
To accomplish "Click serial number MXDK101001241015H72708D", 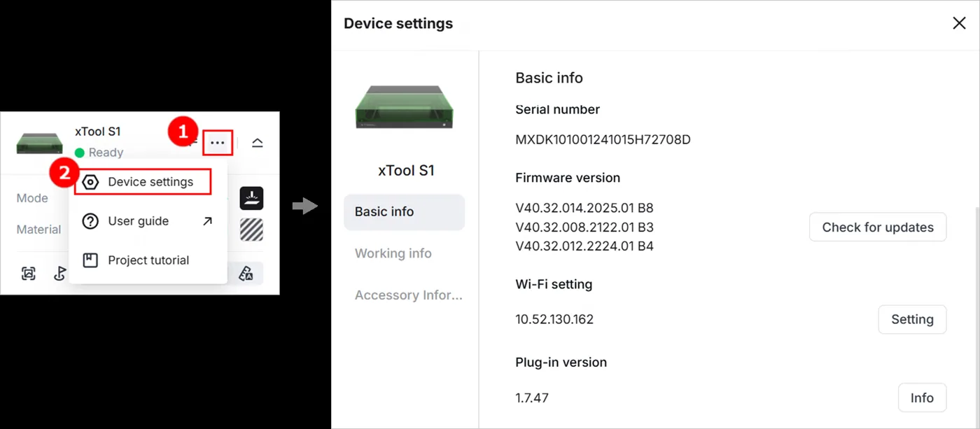I will coord(603,139).
